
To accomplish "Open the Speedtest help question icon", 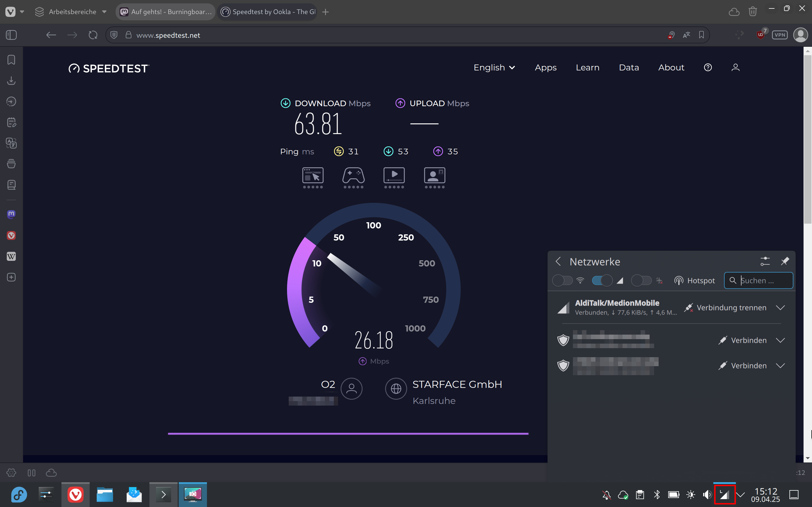I will click(708, 67).
